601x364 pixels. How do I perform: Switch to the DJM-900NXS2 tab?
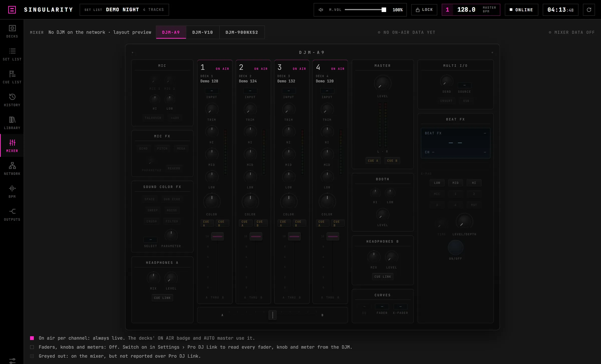(242, 32)
